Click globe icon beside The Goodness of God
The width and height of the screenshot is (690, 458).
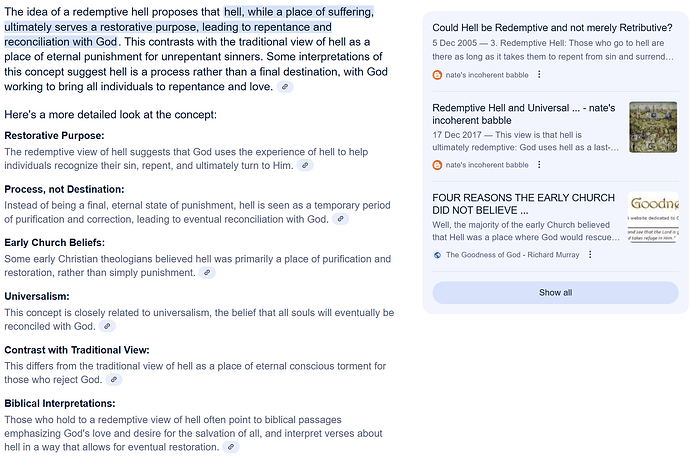438,255
